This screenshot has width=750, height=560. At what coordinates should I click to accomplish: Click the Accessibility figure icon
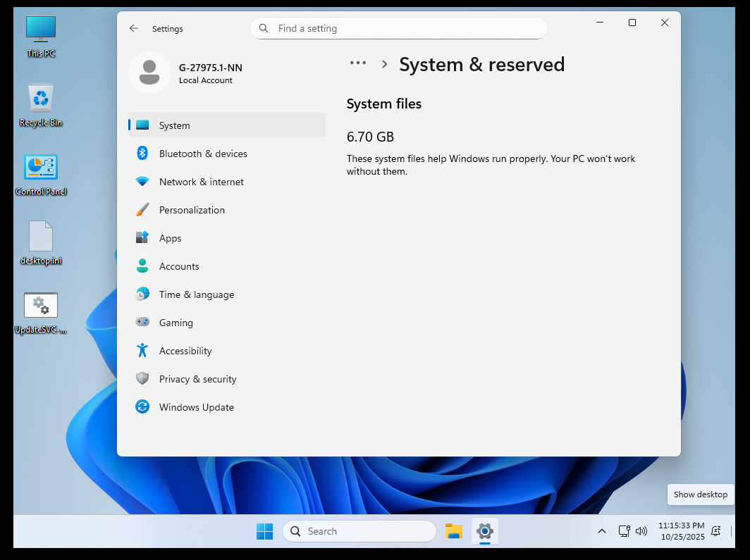click(142, 350)
